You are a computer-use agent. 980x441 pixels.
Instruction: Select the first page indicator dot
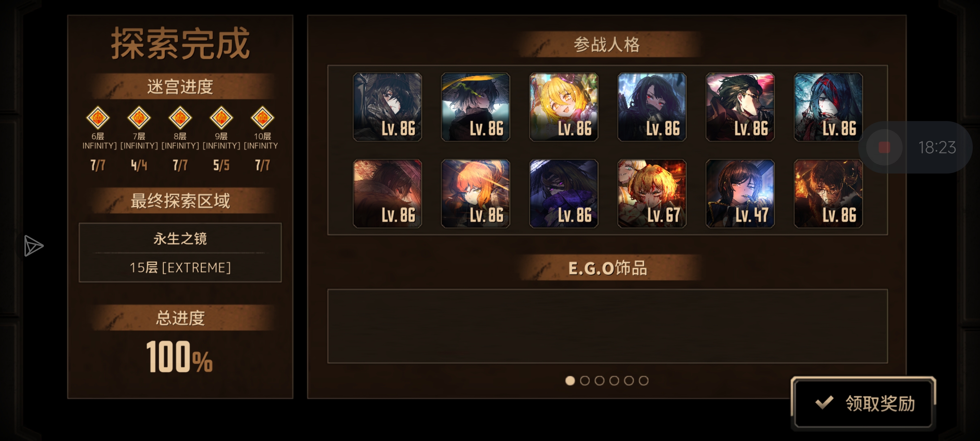pos(570,381)
